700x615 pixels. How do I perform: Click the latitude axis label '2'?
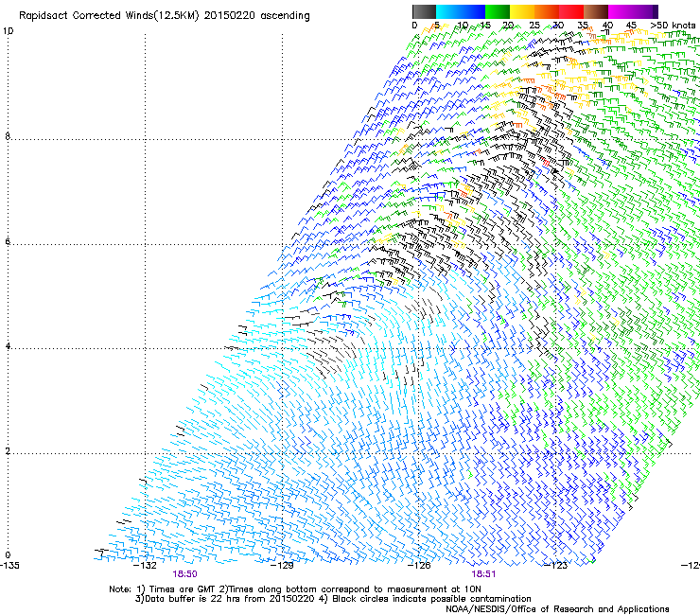(x=8, y=450)
